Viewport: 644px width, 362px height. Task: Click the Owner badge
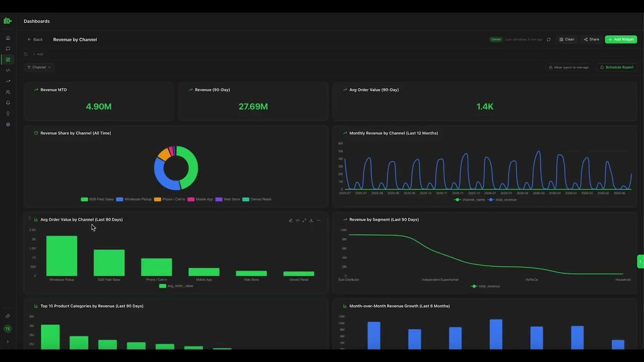pyautogui.click(x=496, y=39)
